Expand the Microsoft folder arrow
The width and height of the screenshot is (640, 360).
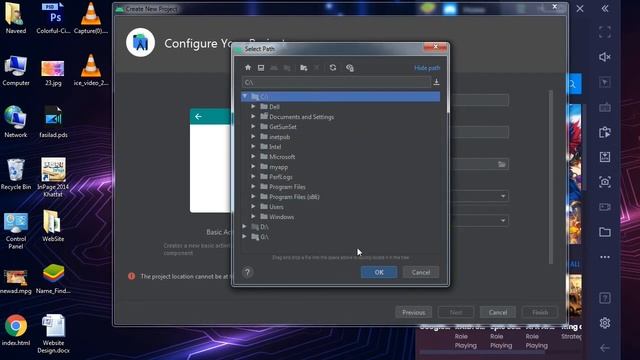point(253,157)
